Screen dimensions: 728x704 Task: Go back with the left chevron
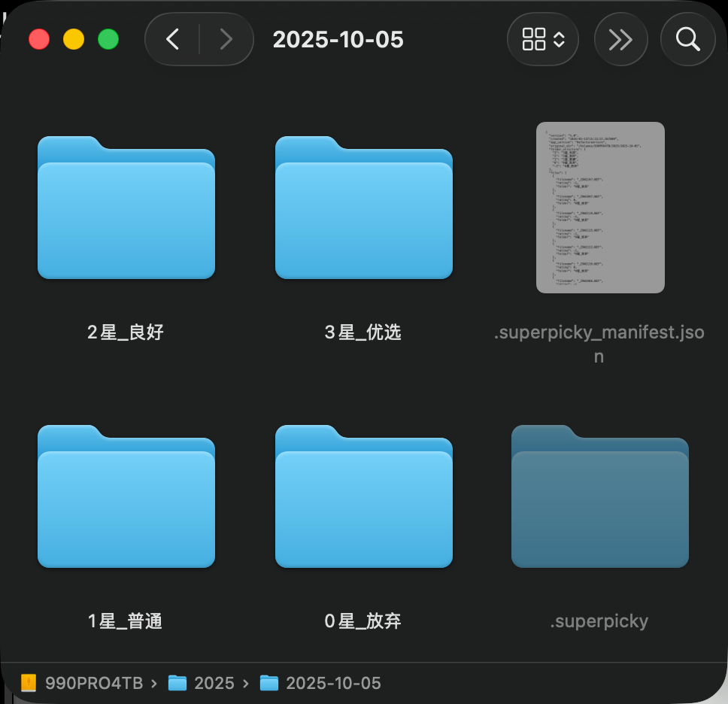click(x=173, y=39)
